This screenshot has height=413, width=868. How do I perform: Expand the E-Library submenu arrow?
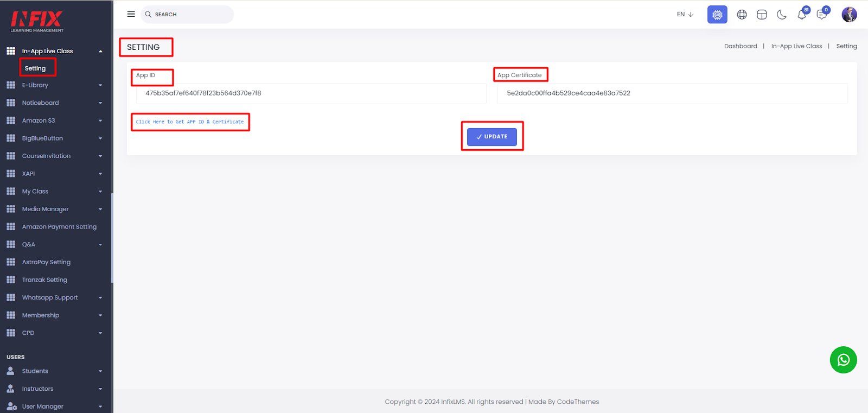click(100, 85)
